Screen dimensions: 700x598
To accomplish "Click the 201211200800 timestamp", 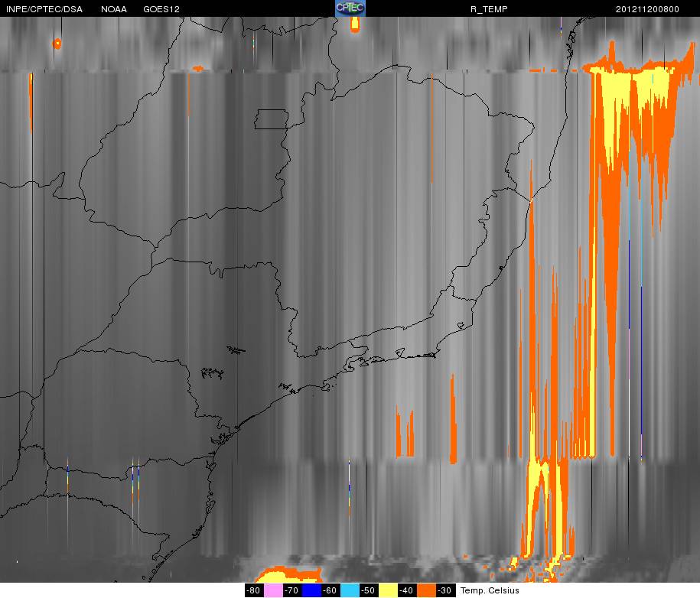I will (x=647, y=9).
